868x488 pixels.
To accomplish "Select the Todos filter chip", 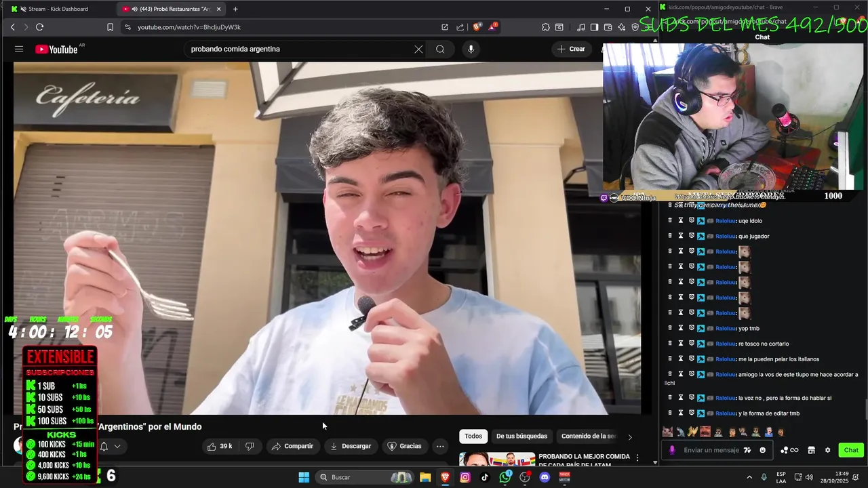I will tap(473, 436).
